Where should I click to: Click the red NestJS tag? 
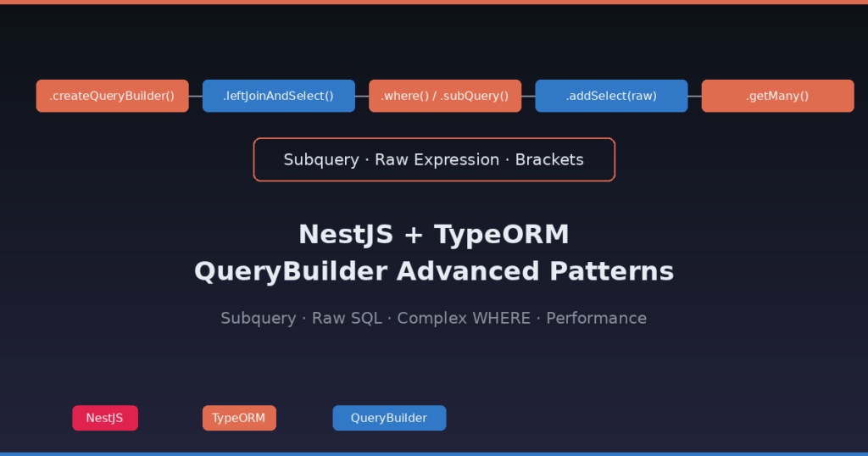click(104, 418)
